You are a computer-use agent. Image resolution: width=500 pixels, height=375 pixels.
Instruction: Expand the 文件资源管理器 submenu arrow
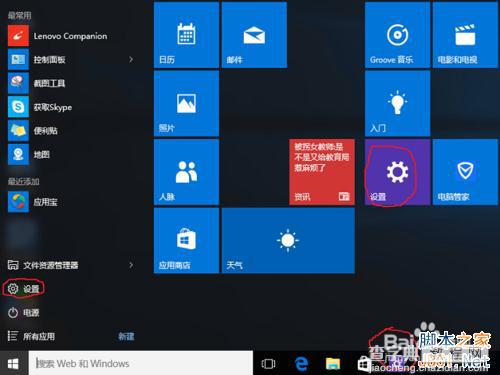131,265
